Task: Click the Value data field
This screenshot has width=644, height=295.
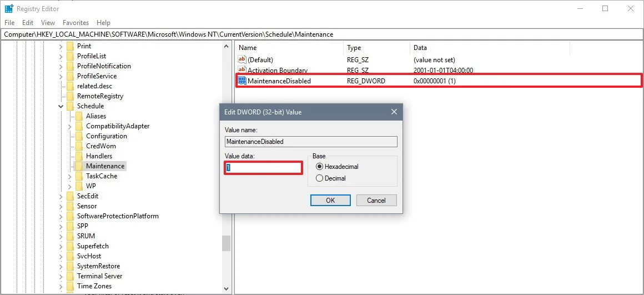Action: pos(263,168)
